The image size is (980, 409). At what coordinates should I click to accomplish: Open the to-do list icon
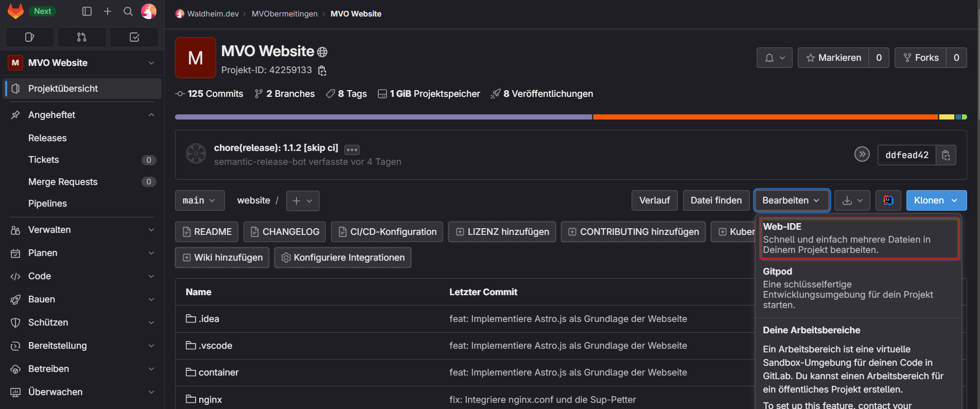coord(134,37)
